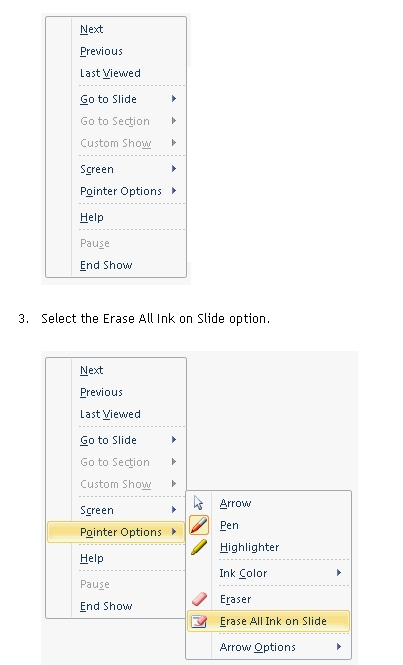
Task: Click the Erase All Ink on Slide icon
Action: pyautogui.click(x=199, y=621)
